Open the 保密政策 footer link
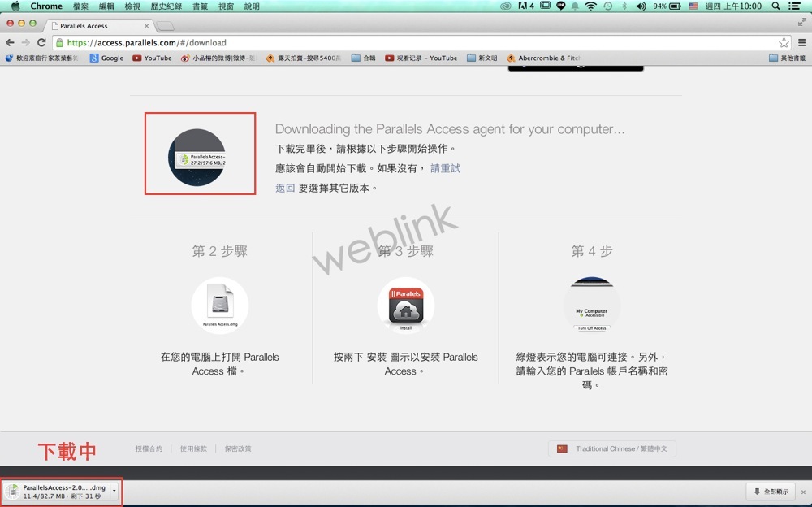 tap(238, 448)
